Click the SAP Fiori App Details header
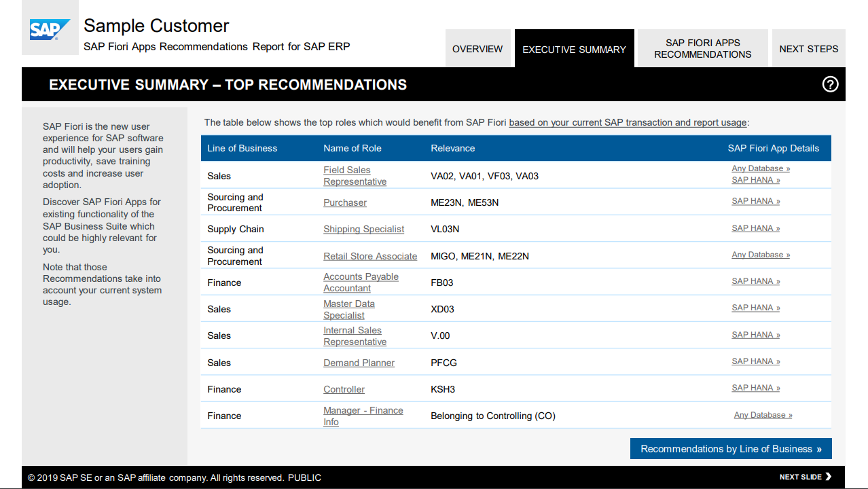This screenshot has height=489, width=868. click(x=774, y=148)
